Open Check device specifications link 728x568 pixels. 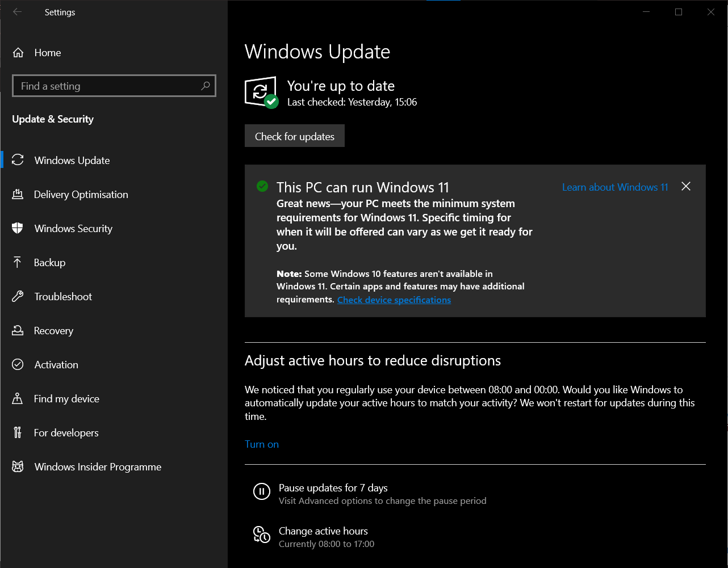tap(394, 300)
